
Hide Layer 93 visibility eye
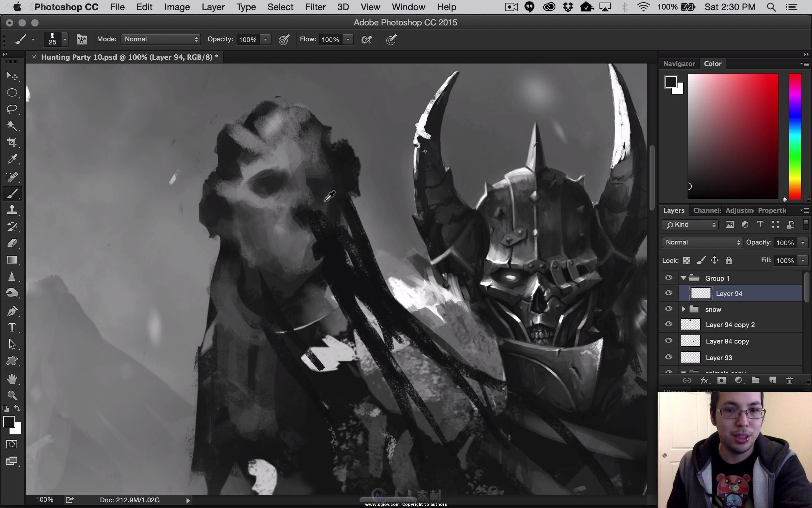coord(668,357)
